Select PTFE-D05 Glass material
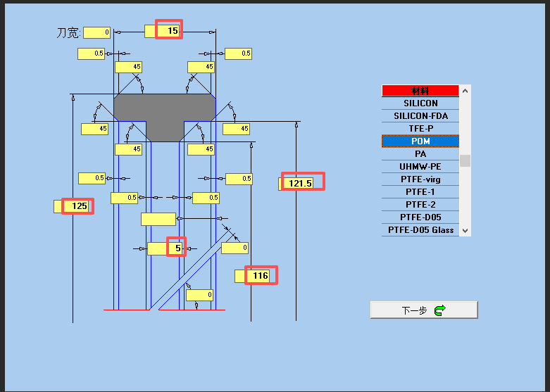550x392 pixels. click(x=420, y=230)
